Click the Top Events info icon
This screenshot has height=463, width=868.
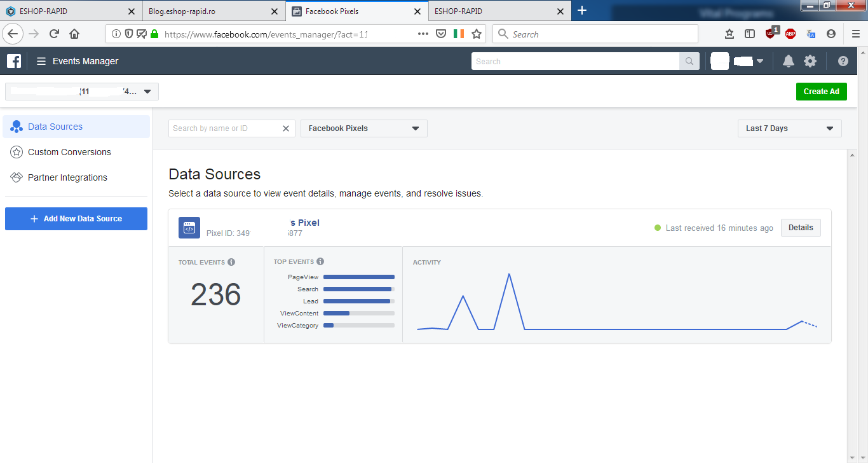[320, 261]
